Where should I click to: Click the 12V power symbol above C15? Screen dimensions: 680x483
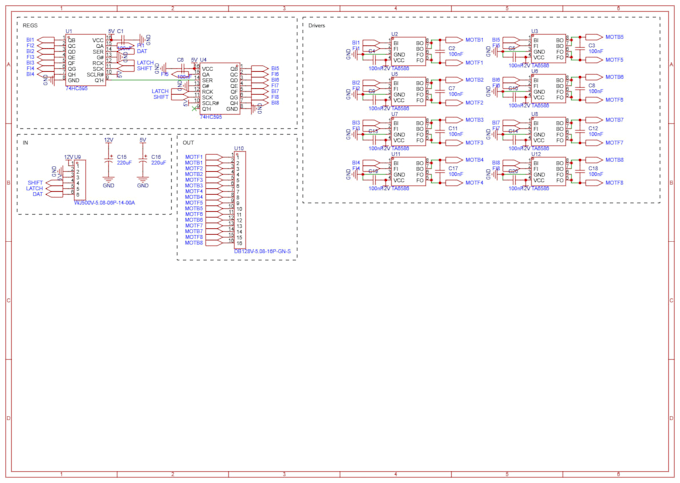[x=108, y=141]
